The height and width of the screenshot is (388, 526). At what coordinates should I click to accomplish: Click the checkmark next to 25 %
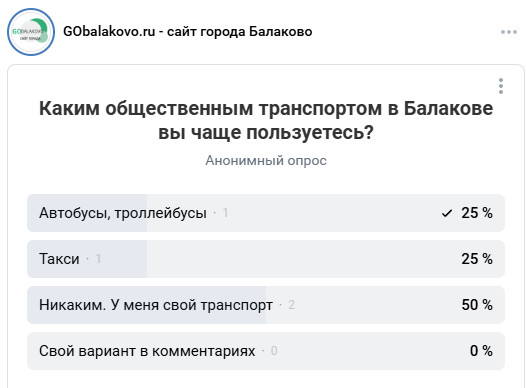click(x=446, y=213)
